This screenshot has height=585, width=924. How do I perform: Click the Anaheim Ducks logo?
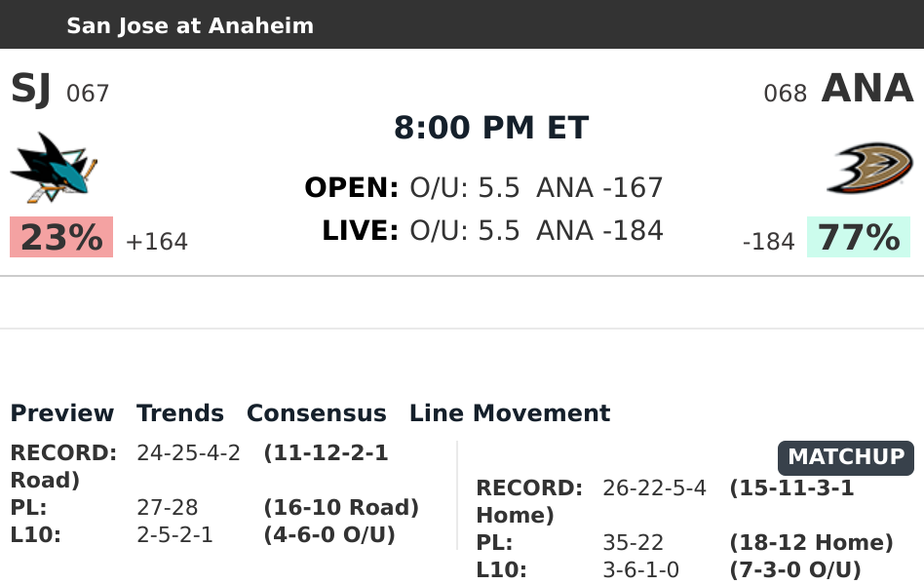[x=869, y=167]
